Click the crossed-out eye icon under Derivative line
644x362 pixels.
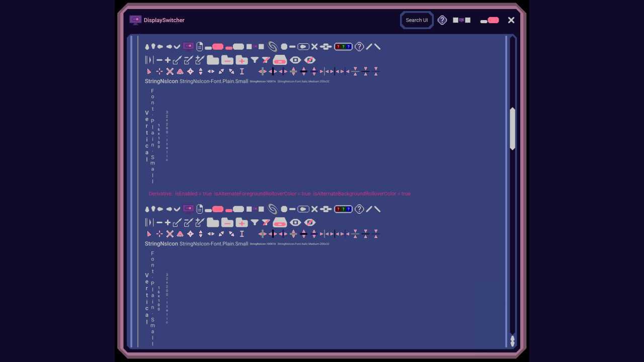(310, 222)
